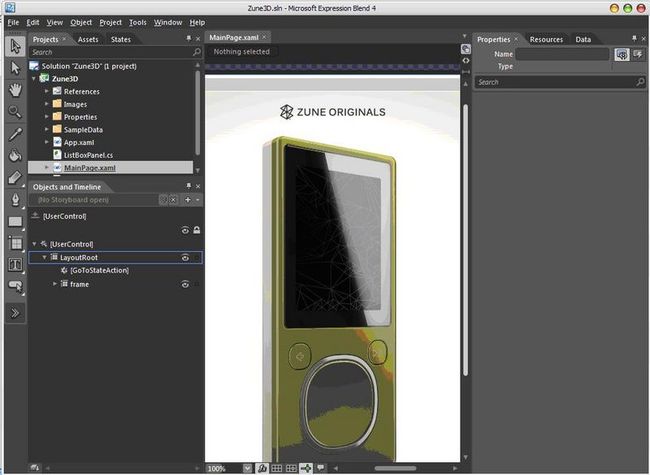
Task: Show the Properties view icon
Action: [x=622, y=54]
